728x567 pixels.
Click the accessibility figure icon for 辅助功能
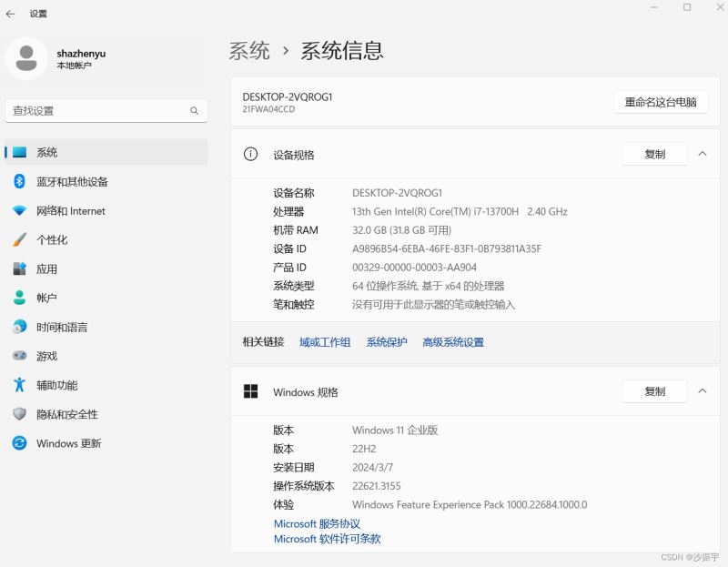(19, 385)
